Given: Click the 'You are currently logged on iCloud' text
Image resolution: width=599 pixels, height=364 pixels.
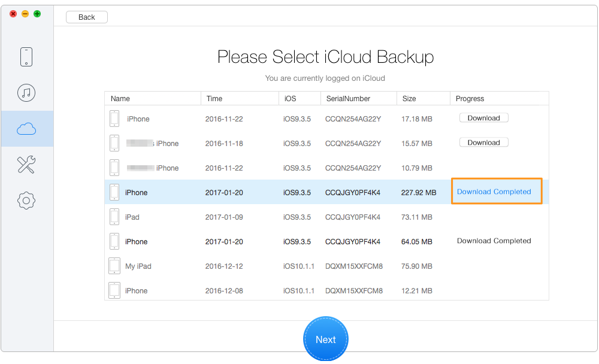Looking at the screenshot, I should 325,78.
